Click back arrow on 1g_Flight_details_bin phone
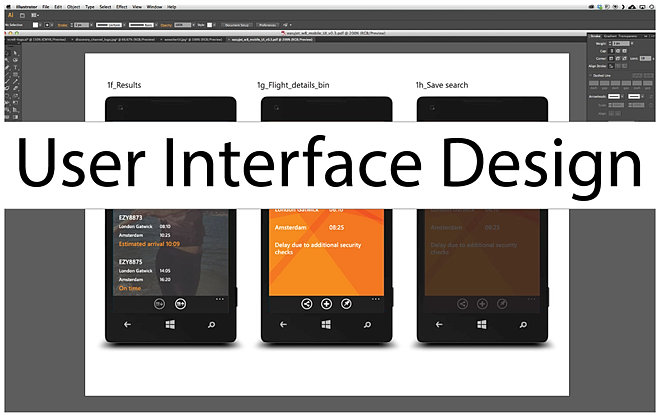The height and width of the screenshot is (417, 660). point(283,324)
